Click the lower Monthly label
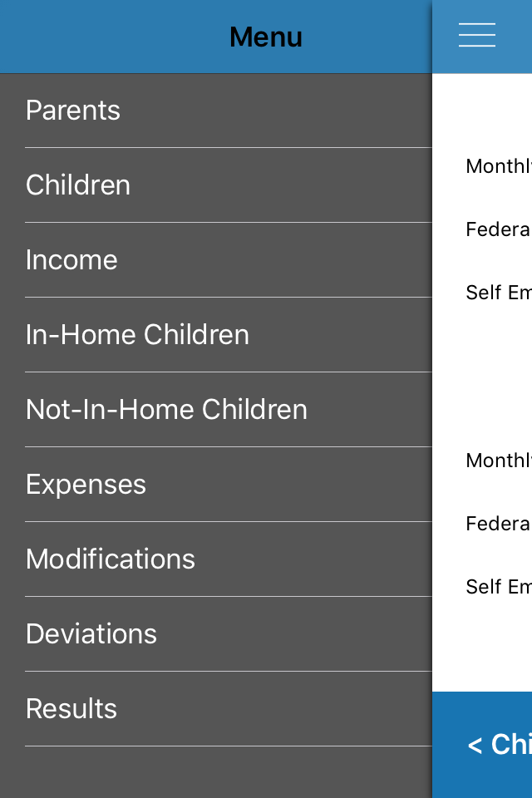532x798 pixels. tap(499, 461)
